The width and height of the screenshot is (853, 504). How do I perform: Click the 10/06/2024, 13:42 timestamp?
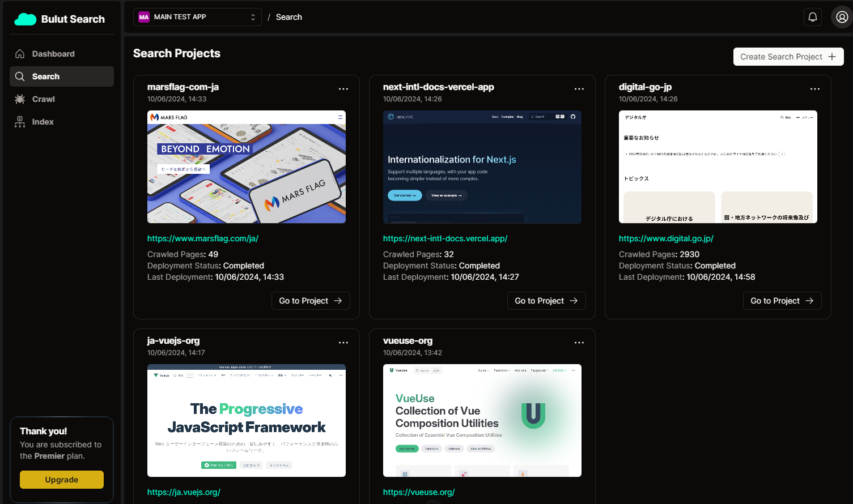[x=413, y=353]
